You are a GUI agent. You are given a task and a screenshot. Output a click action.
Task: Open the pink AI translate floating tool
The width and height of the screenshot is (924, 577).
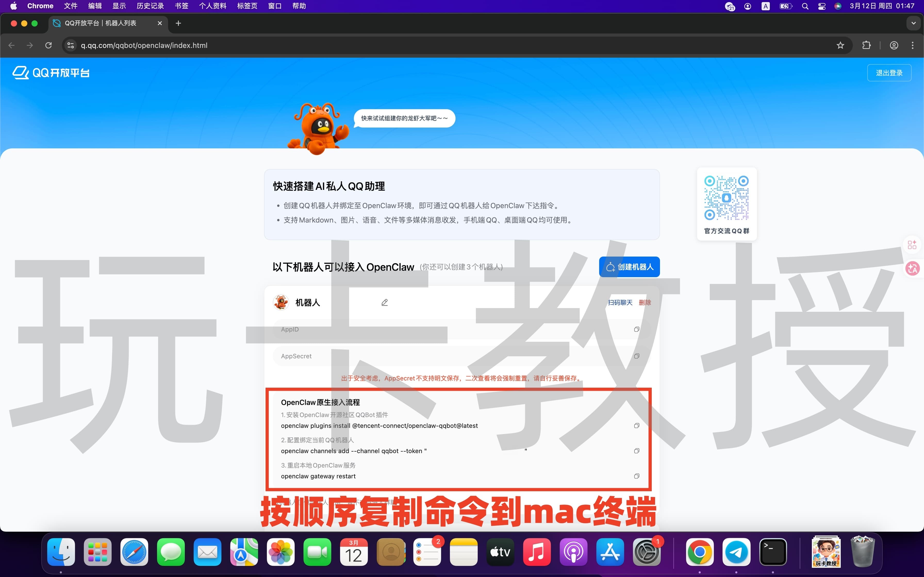[913, 268]
